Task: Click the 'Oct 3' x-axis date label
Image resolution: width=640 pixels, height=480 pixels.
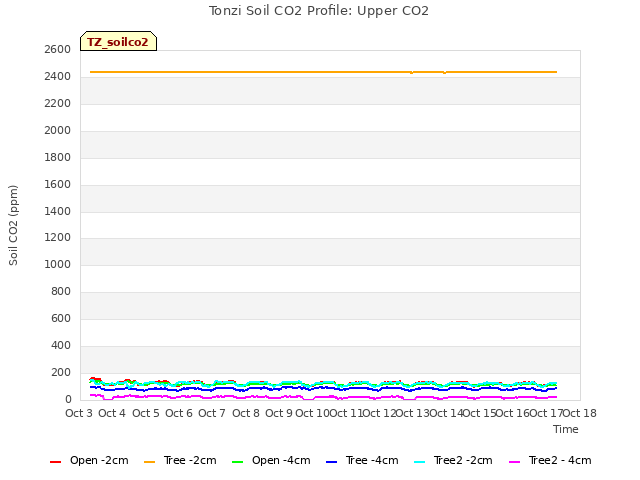Action: coord(79,413)
